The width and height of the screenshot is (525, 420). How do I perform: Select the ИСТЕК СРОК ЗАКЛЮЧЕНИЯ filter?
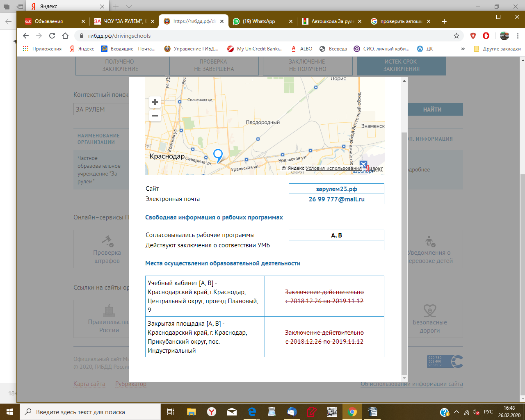point(401,66)
